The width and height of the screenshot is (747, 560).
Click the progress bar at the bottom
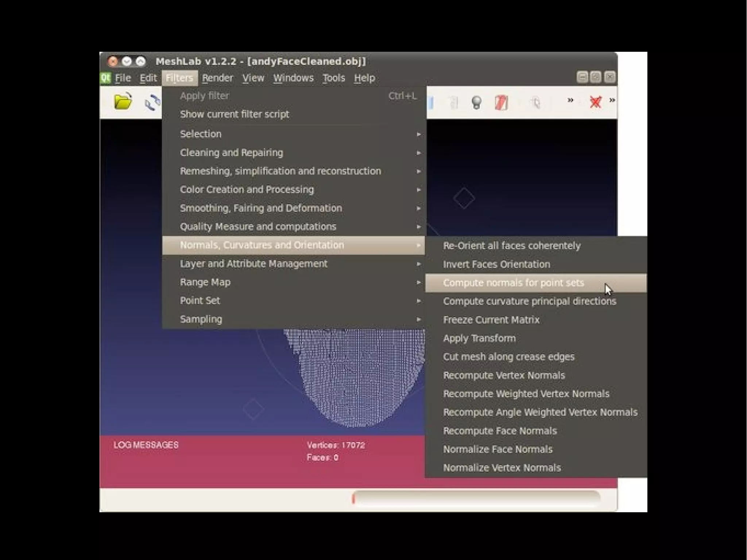[476, 499]
